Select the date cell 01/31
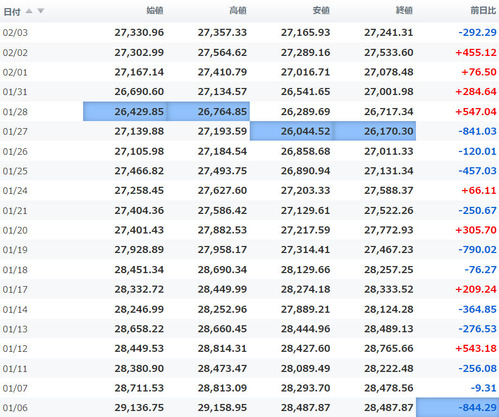The width and height of the screenshot is (499, 417). (15, 92)
